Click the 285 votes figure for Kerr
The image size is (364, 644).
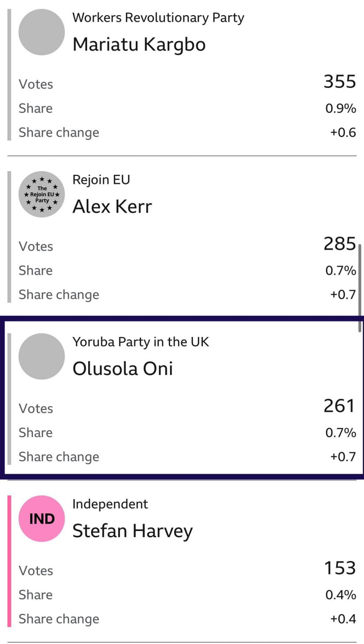[x=339, y=244]
